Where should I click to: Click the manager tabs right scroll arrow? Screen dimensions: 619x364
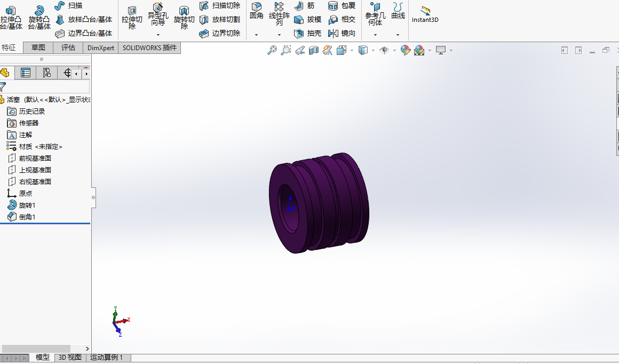pyautogui.click(x=86, y=74)
